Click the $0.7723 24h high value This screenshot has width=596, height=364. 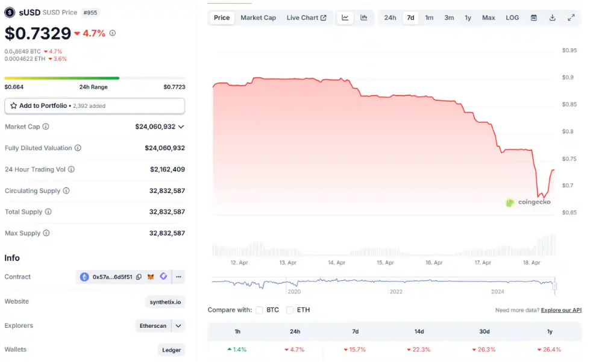point(174,87)
